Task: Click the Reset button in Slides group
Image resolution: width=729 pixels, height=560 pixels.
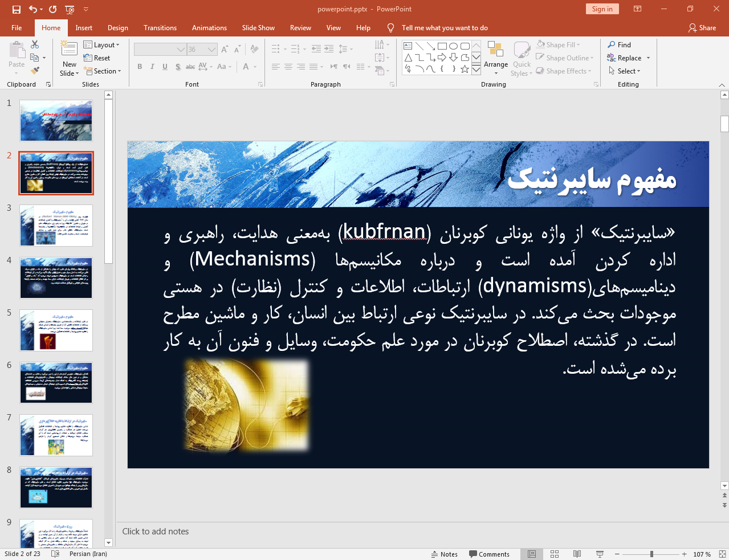Action: click(x=96, y=58)
